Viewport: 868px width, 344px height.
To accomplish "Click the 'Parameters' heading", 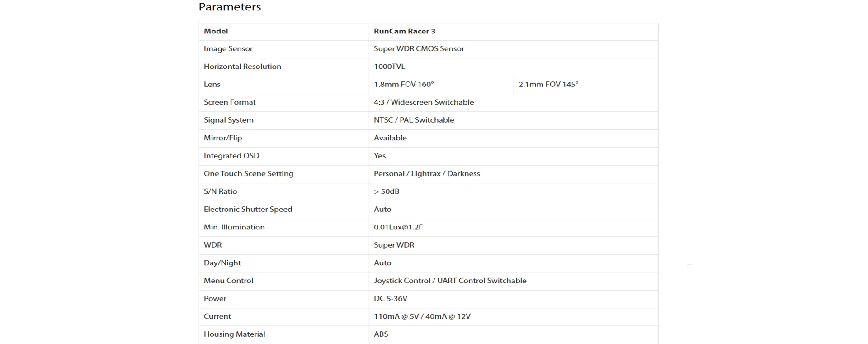I will [x=230, y=7].
